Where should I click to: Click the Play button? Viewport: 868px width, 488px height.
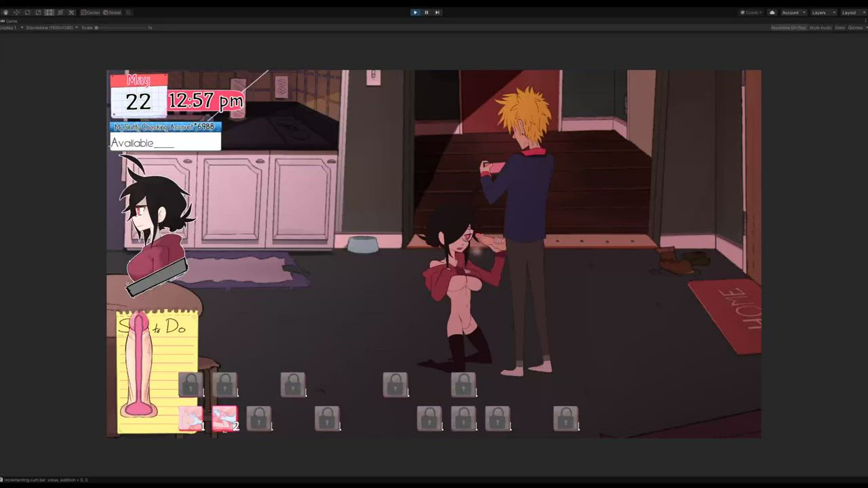(x=415, y=12)
